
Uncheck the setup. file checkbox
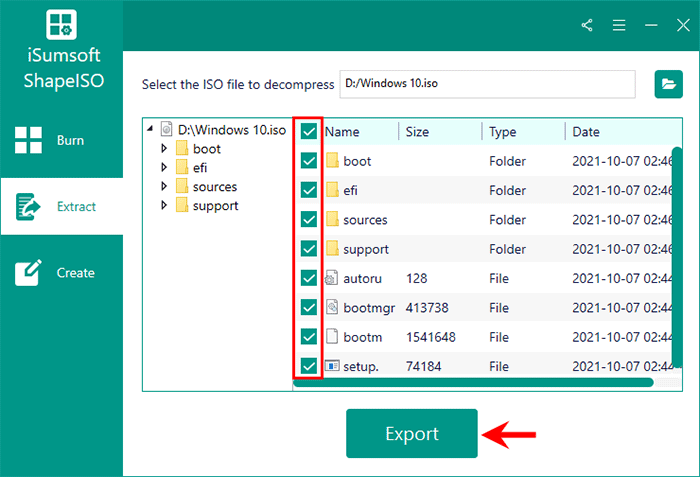click(x=308, y=366)
